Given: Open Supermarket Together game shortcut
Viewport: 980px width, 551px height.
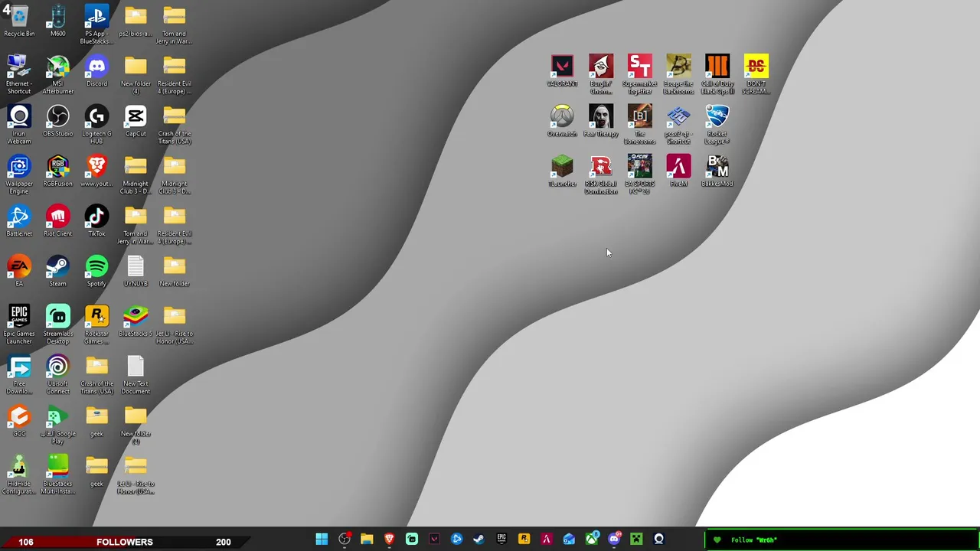Looking at the screenshot, I should (x=640, y=74).
